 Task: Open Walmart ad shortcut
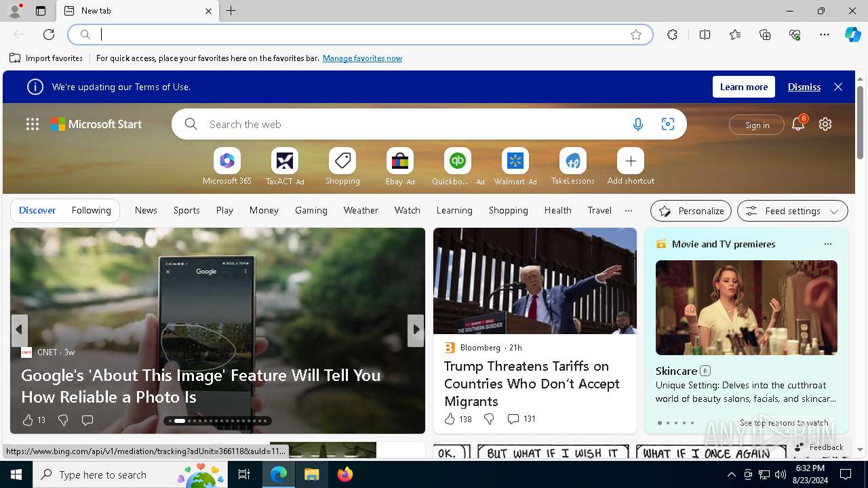(515, 167)
